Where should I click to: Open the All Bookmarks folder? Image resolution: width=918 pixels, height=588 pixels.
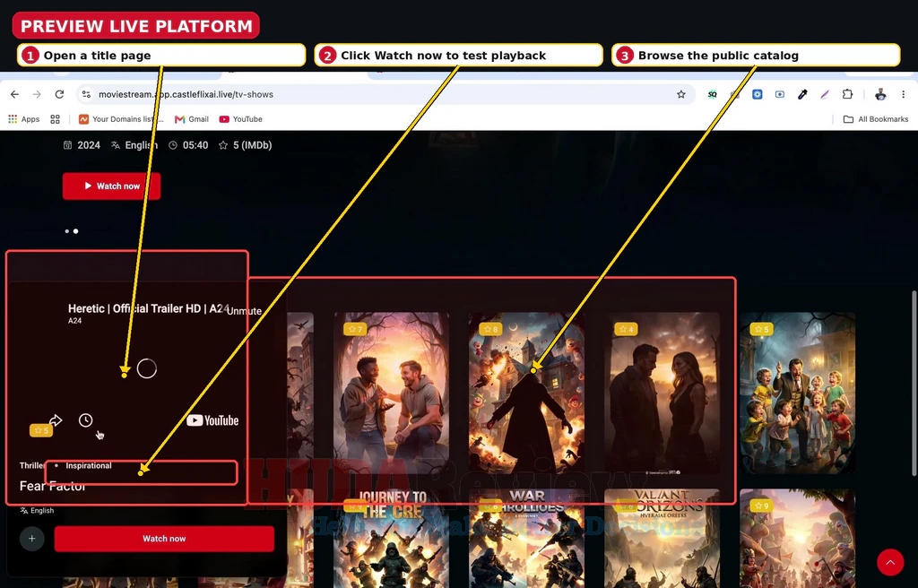pyautogui.click(x=876, y=119)
